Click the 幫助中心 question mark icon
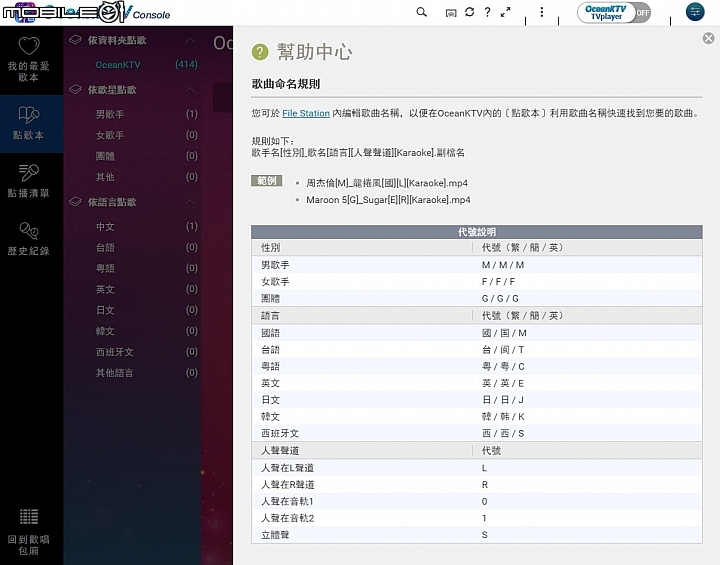 260,52
